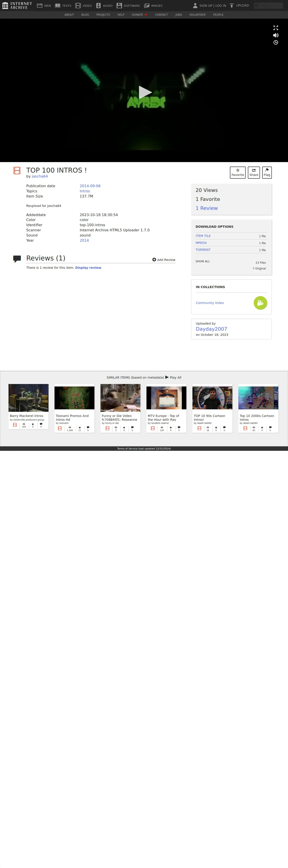Click the views eye icon on Toonami card
The height and width of the screenshot is (868, 288).
pos(70,427)
